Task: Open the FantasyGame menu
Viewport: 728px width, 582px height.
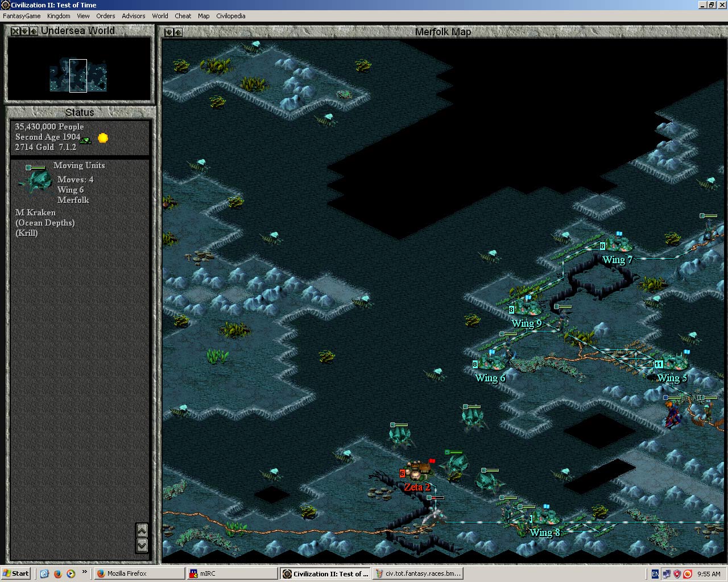Action: 22,16
